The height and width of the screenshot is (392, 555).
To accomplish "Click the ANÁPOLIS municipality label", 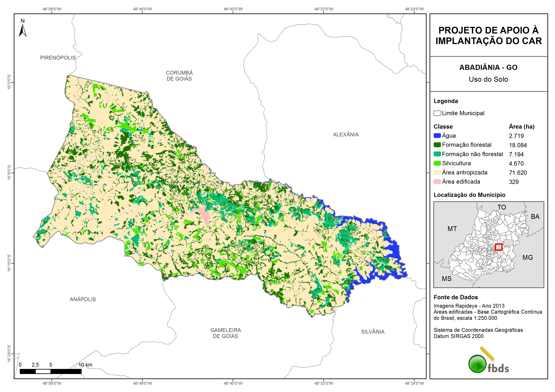I will [83, 299].
